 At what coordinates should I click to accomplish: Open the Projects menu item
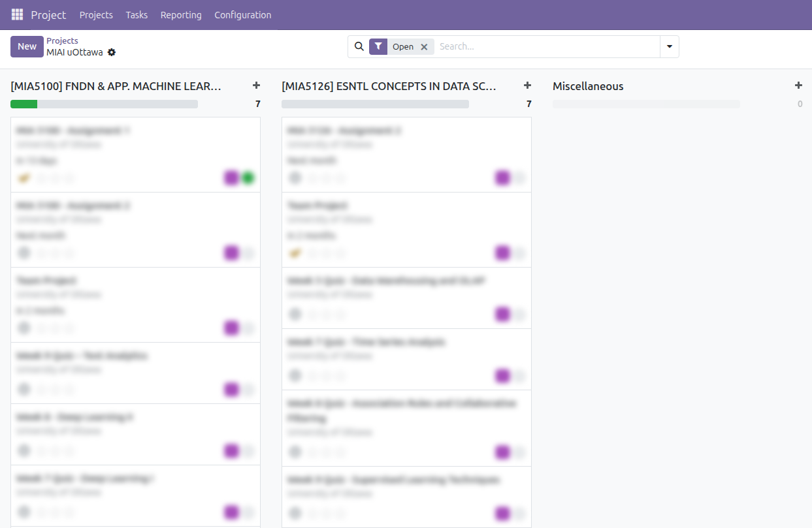(96, 14)
